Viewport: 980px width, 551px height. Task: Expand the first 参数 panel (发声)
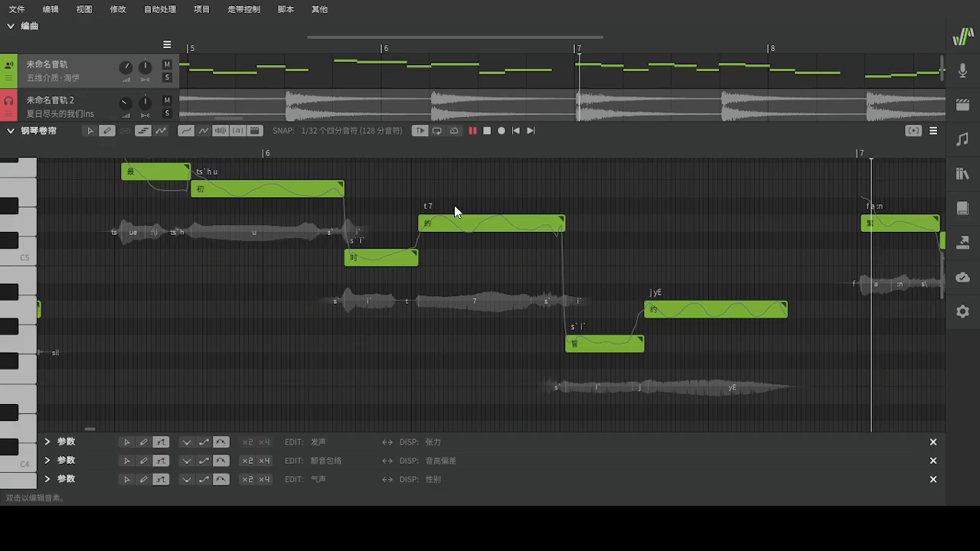click(47, 442)
